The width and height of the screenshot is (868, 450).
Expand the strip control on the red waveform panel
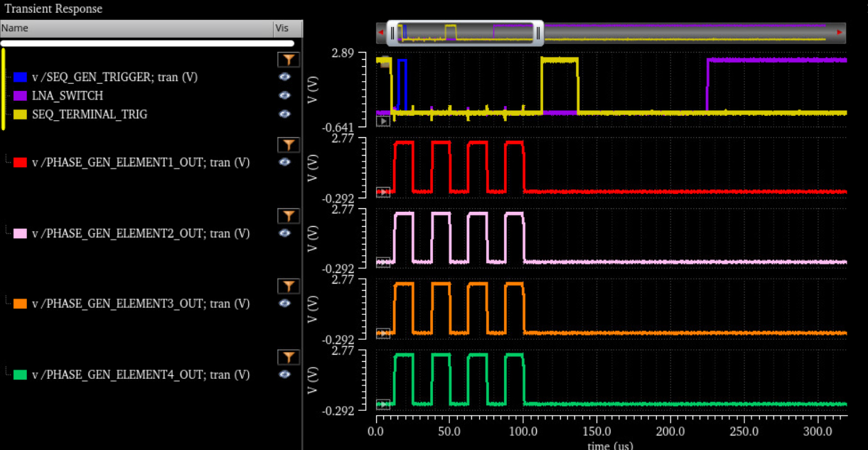(x=382, y=191)
